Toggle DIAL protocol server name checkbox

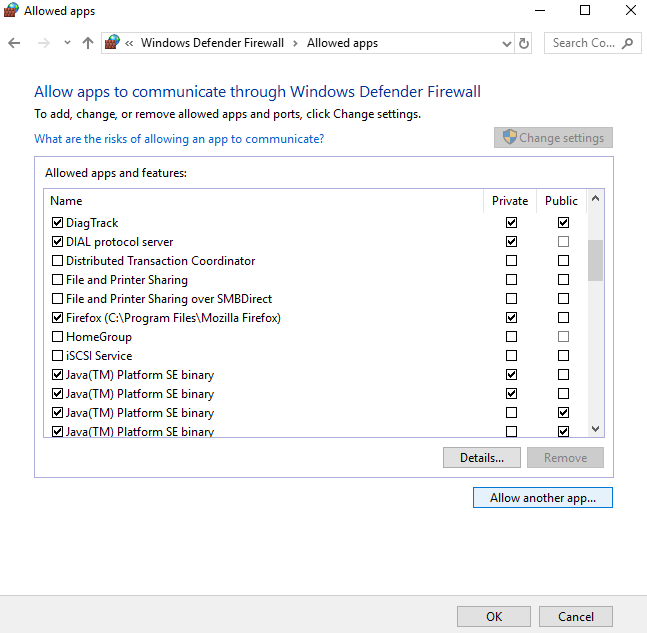pos(57,242)
